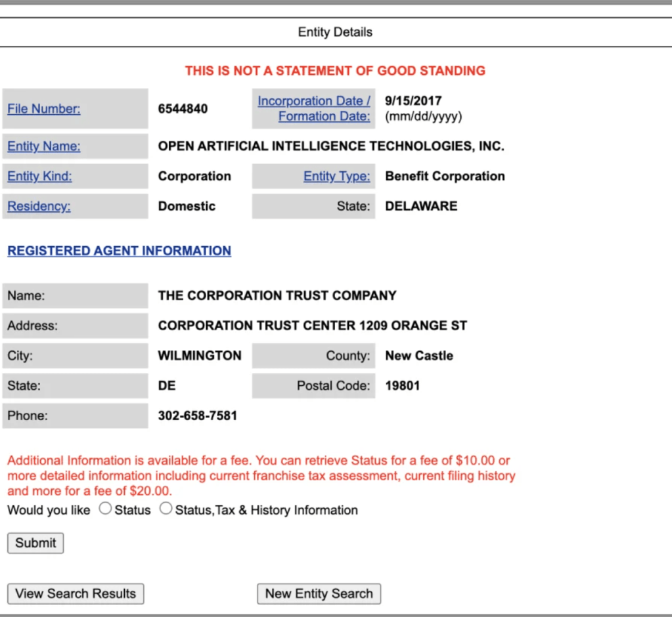This screenshot has height=617, width=672.
Task: Click the agent phone number 302-658-7581
Action: [x=198, y=415]
